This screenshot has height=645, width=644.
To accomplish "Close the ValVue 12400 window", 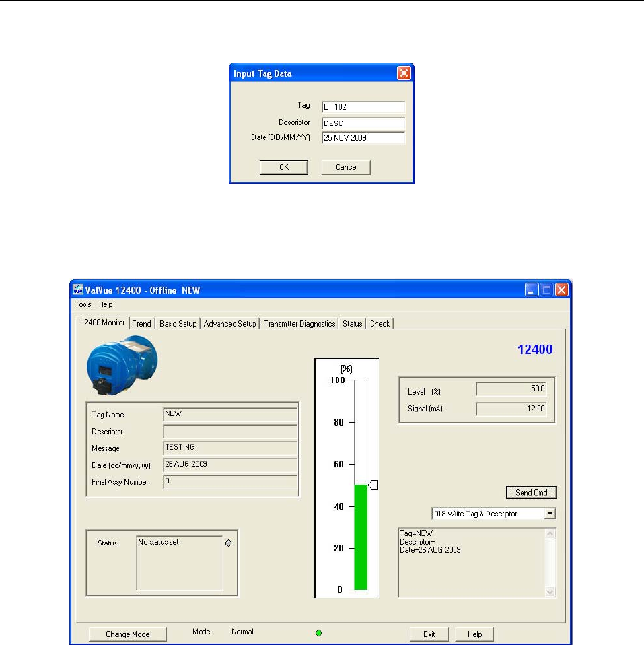I will [562, 290].
